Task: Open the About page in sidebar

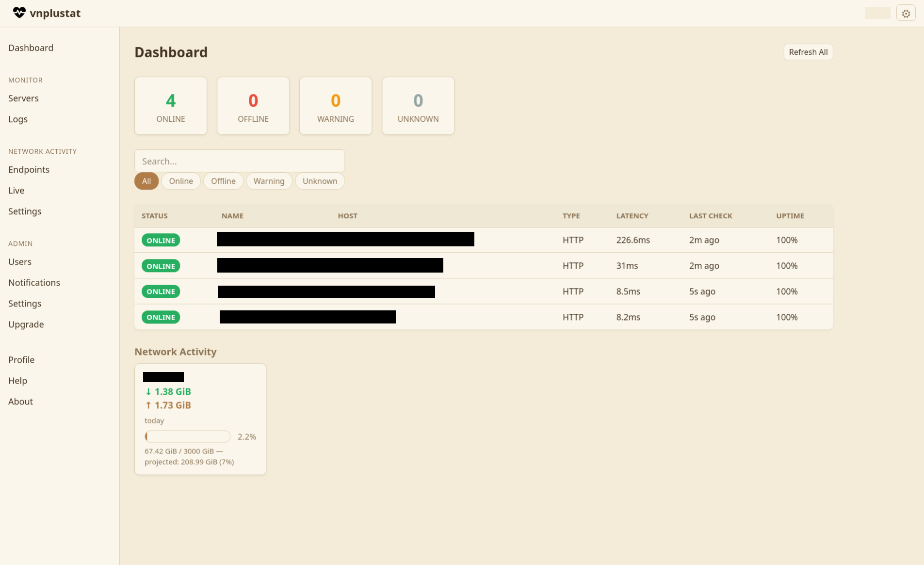Action: tap(20, 402)
